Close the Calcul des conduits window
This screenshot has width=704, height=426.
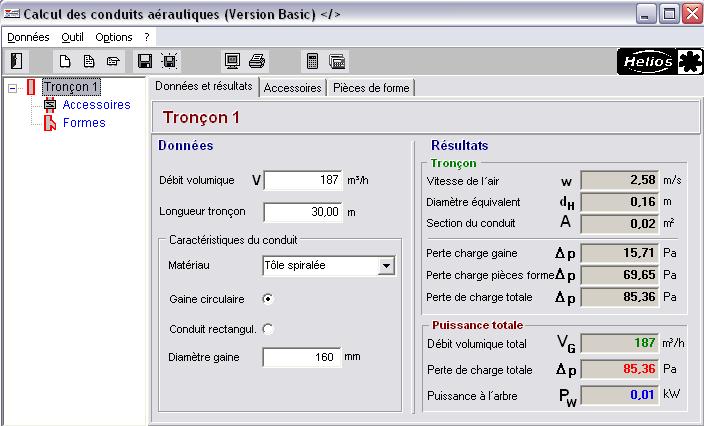tap(692, 14)
